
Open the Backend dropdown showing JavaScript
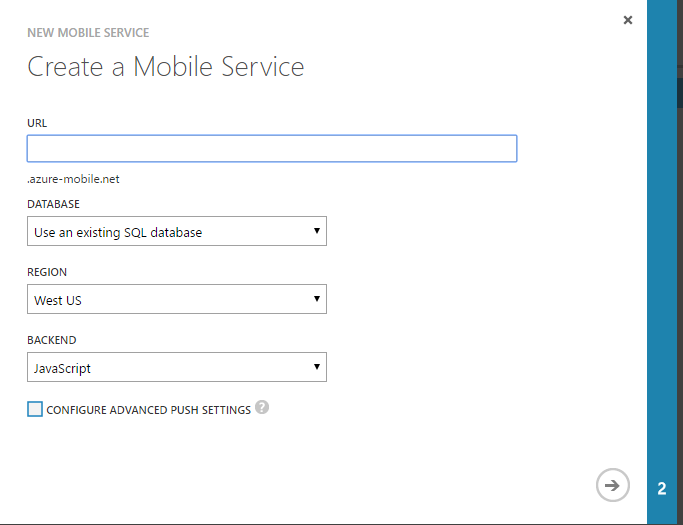(x=176, y=368)
